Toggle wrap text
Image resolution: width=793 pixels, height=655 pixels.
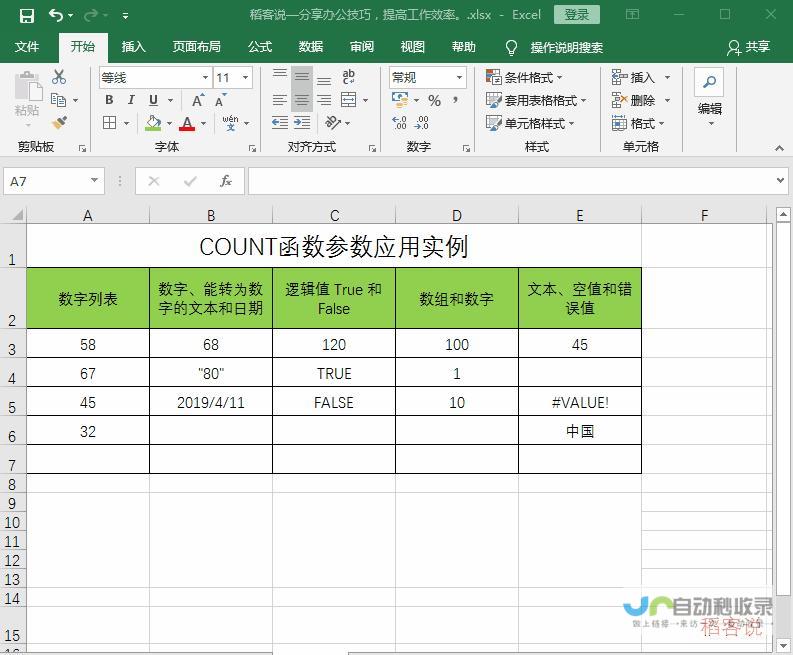pyautogui.click(x=348, y=77)
